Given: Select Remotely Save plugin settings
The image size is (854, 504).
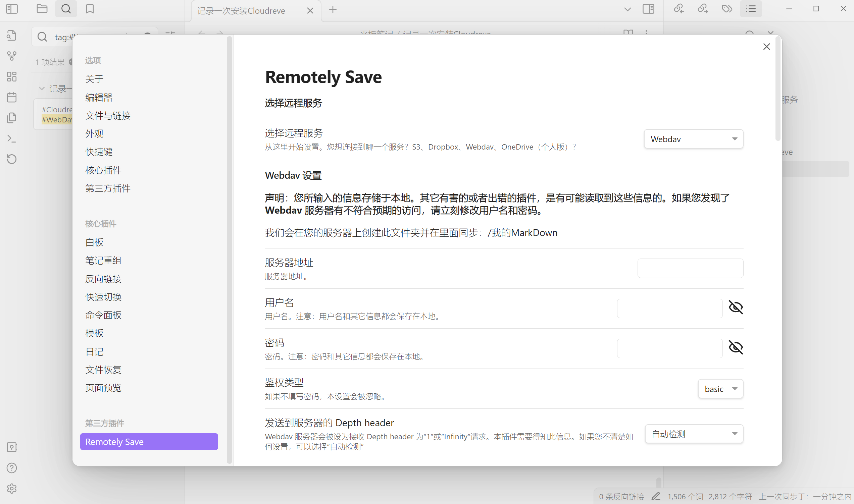Looking at the screenshot, I should pos(149,442).
